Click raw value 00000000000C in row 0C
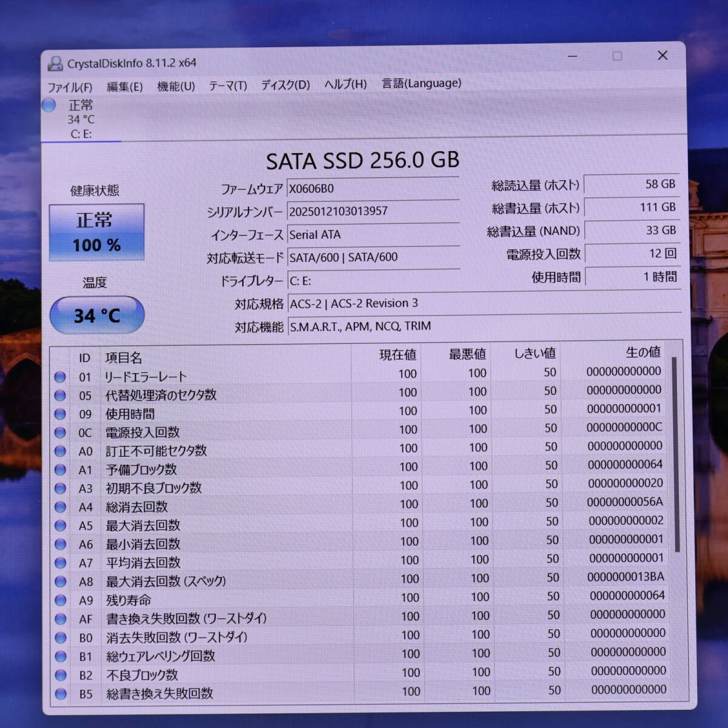The height and width of the screenshot is (728, 728). coord(624,427)
